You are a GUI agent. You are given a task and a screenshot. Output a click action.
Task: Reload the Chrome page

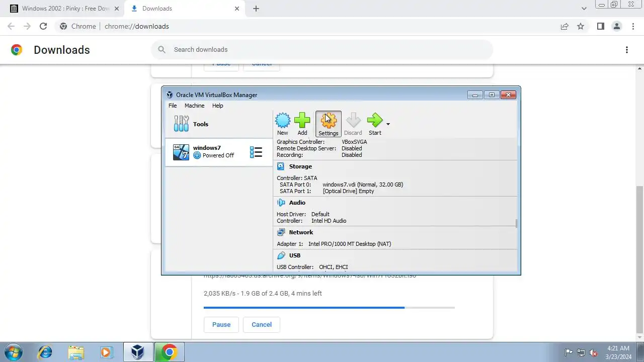tap(43, 26)
